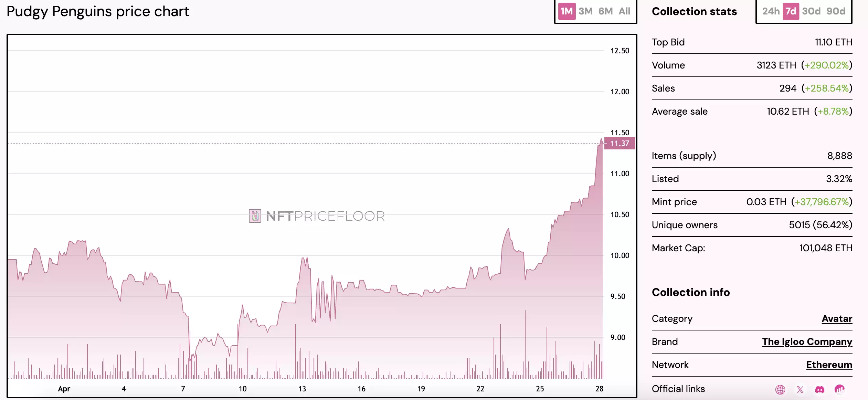Switch chart range to 3M

click(585, 11)
